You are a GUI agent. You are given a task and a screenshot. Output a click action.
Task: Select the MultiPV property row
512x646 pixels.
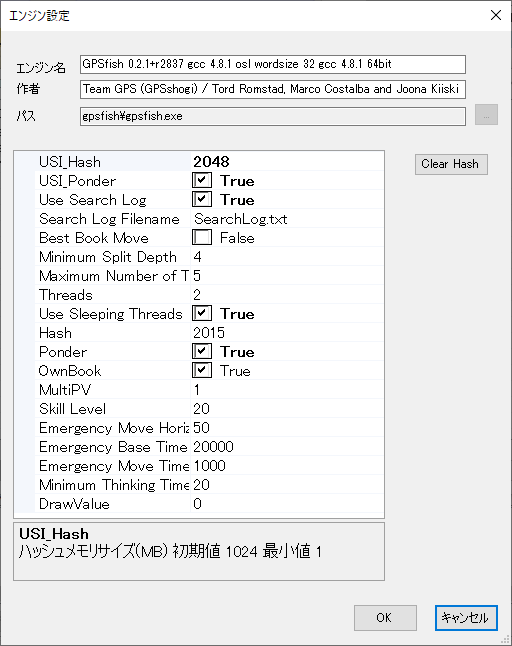tap(209, 389)
